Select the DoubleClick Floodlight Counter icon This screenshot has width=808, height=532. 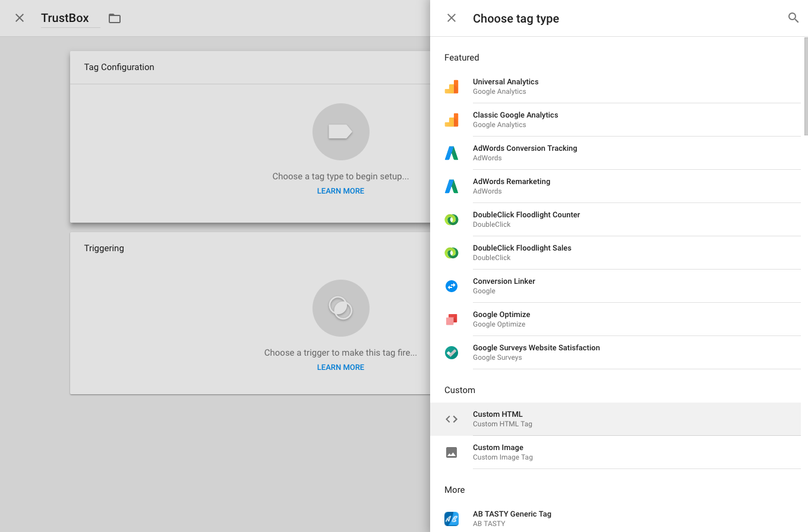452,219
